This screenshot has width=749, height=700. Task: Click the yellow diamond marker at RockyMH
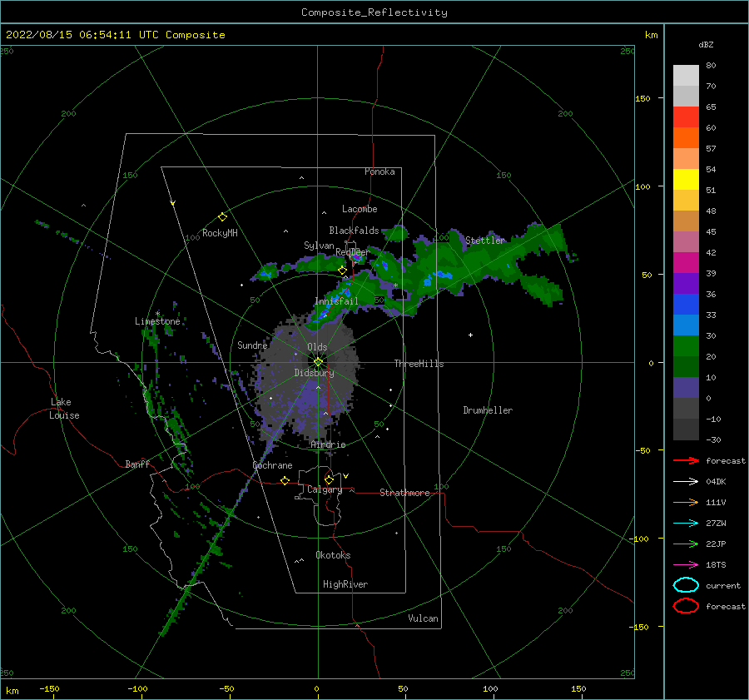[222, 217]
